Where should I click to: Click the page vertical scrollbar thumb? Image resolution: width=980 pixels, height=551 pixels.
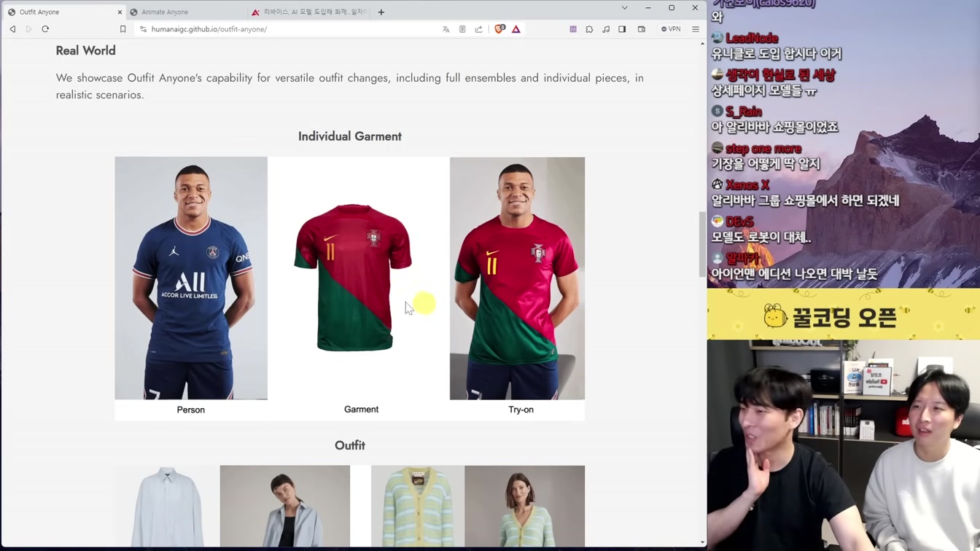[702, 244]
